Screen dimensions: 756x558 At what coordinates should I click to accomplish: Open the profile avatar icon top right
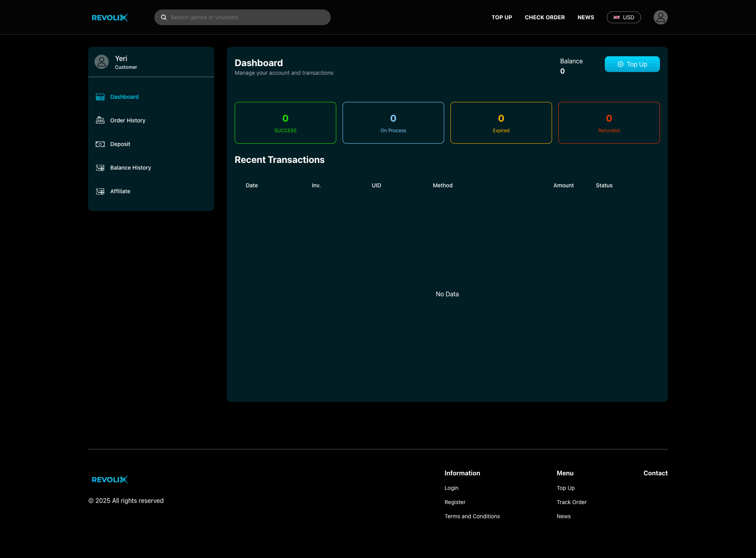click(660, 17)
